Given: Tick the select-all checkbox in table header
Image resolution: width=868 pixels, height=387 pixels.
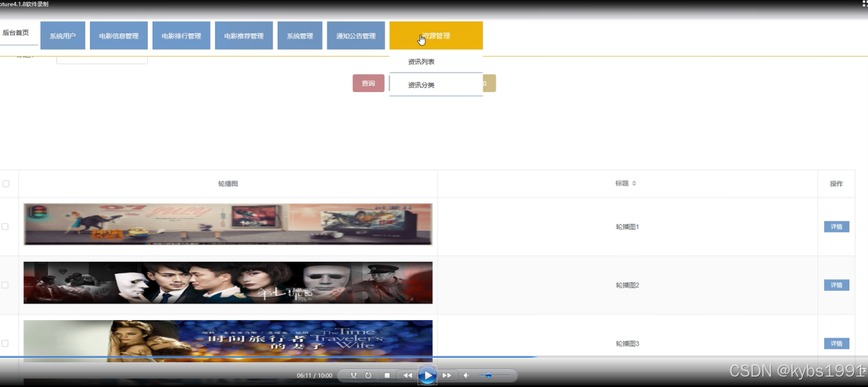Looking at the screenshot, I should point(6,183).
